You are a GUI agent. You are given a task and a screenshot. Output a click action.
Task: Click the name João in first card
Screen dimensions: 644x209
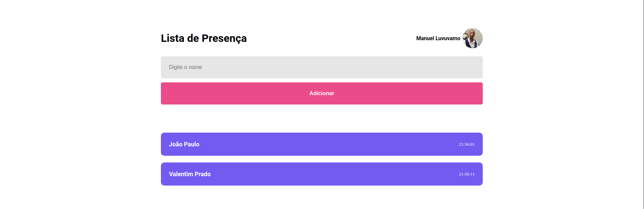pos(175,144)
